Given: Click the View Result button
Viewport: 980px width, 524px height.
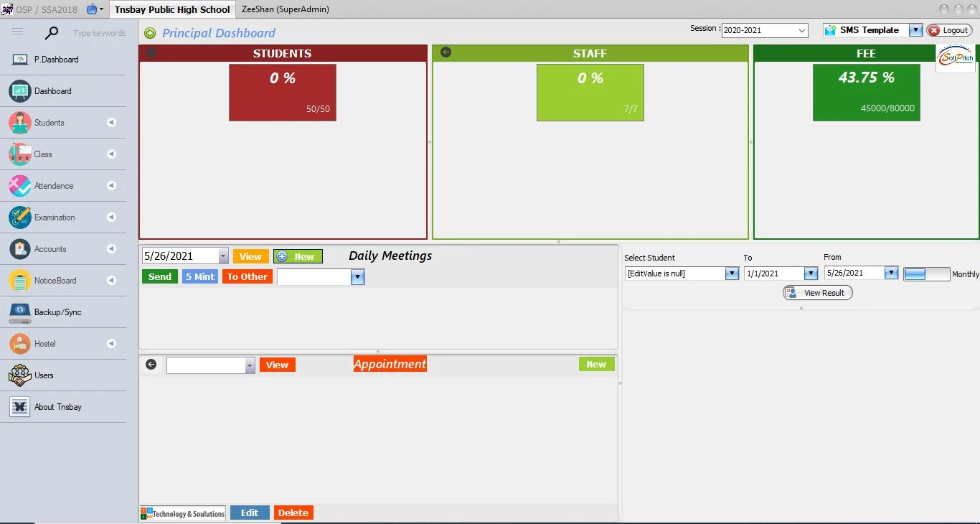Looking at the screenshot, I should tap(817, 293).
